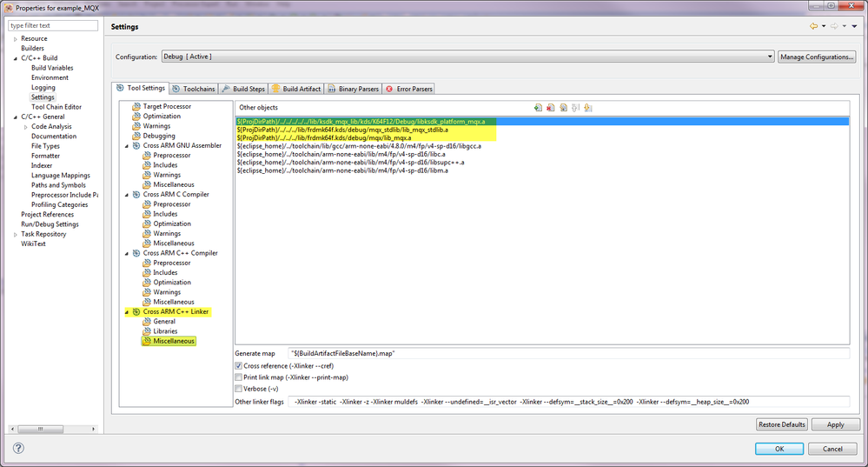Delete the selected Other objects entry
The width and height of the screenshot is (868, 467).
click(550, 108)
